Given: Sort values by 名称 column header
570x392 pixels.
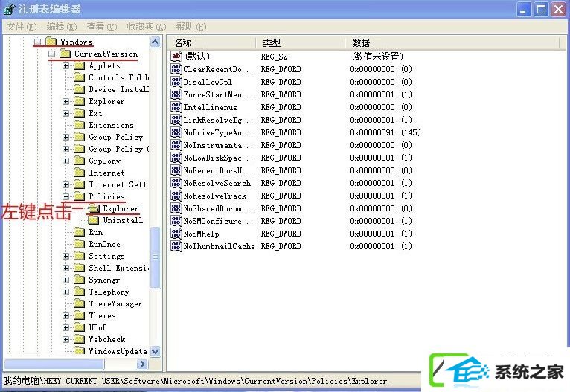Looking at the screenshot, I should [211, 43].
